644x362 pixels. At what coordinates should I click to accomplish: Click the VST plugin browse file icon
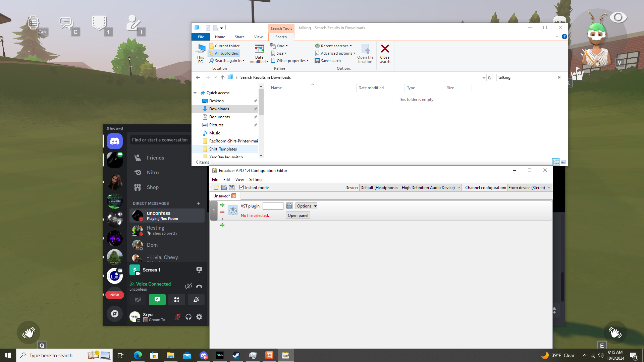pos(289,206)
